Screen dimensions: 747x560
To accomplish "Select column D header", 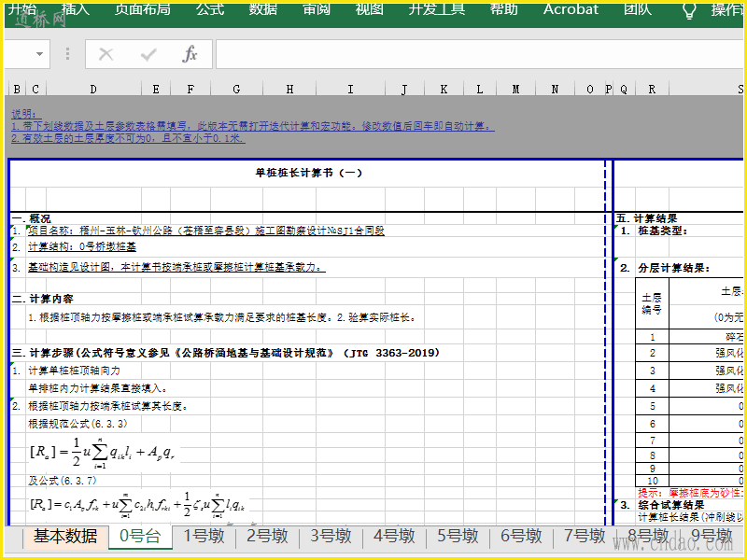I will [93, 89].
